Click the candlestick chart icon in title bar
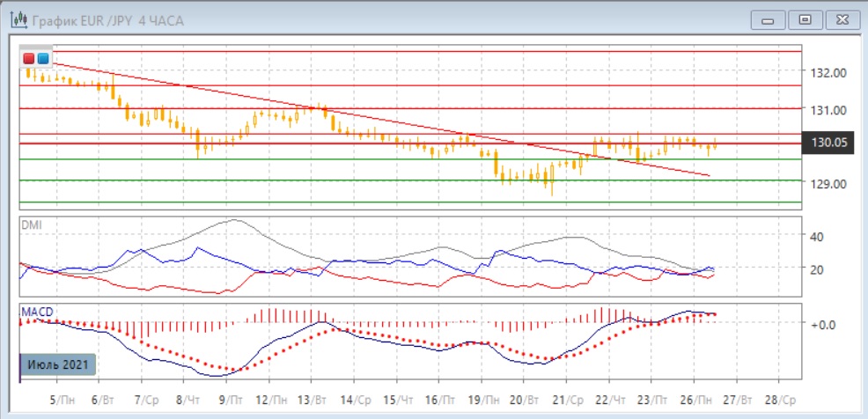868x419 pixels. click(x=17, y=18)
